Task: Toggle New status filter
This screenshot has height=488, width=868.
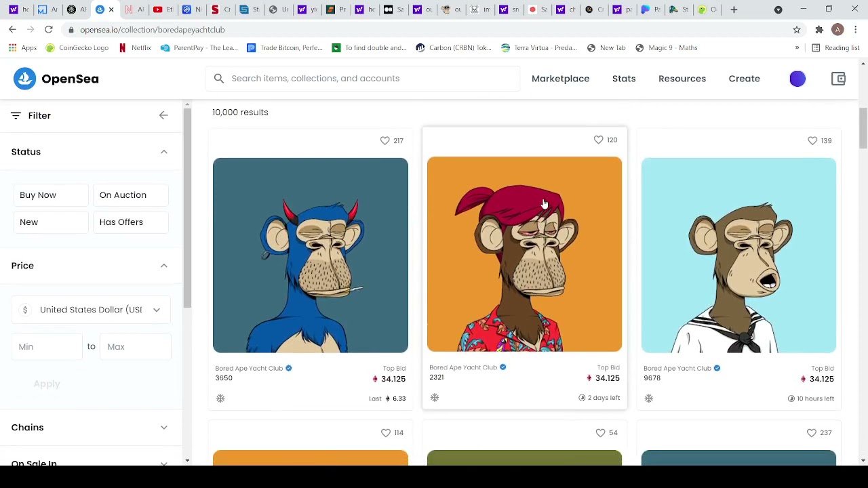Action: (x=50, y=222)
